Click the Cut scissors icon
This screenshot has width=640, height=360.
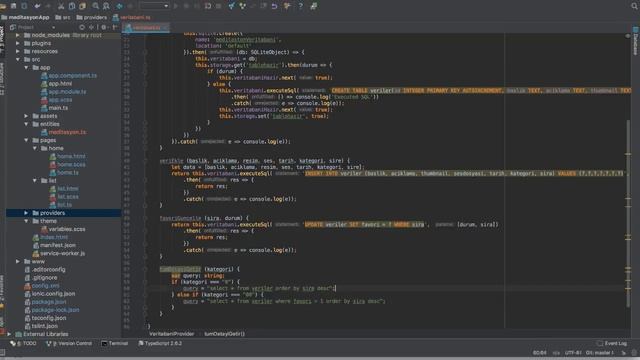coord(61,6)
